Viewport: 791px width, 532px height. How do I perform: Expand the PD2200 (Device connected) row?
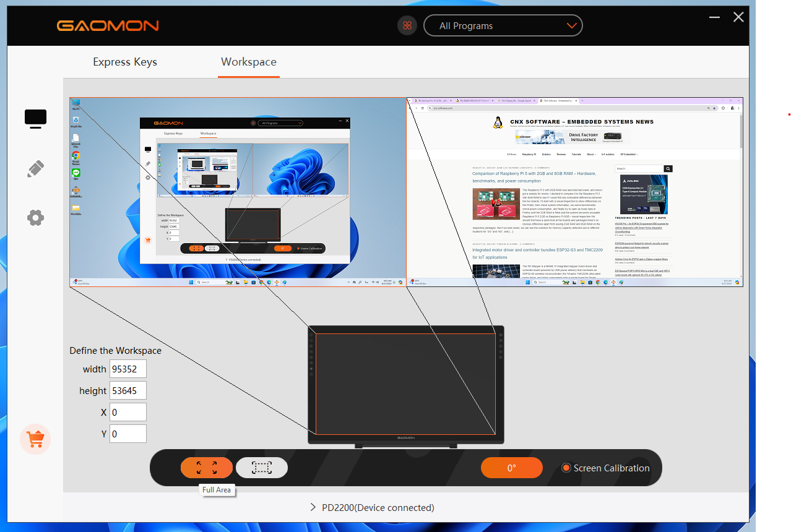pyautogui.click(x=372, y=507)
